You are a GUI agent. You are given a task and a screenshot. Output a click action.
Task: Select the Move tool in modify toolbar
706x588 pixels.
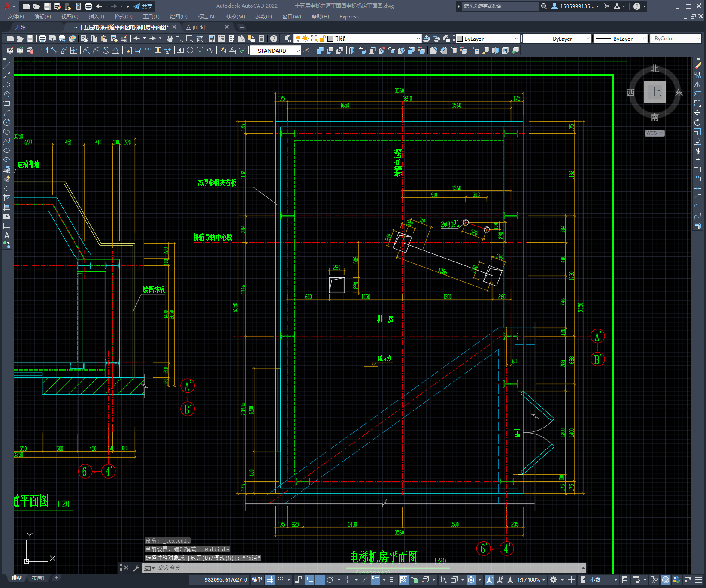click(697, 113)
